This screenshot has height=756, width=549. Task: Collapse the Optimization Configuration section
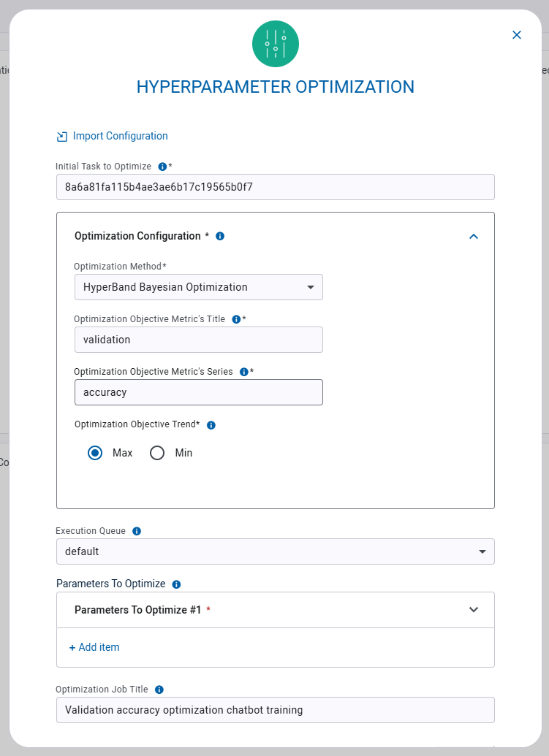pos(474,236)
